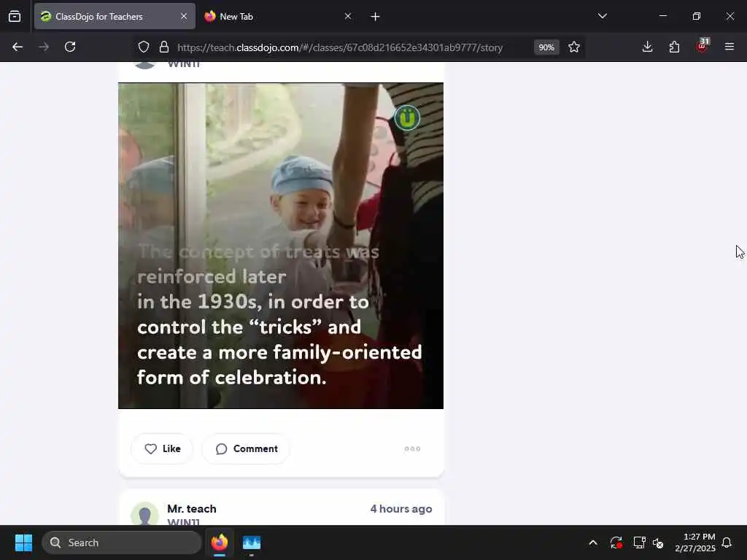Open the Extensions menu
The image size is (747, 560).
[674, 47]
